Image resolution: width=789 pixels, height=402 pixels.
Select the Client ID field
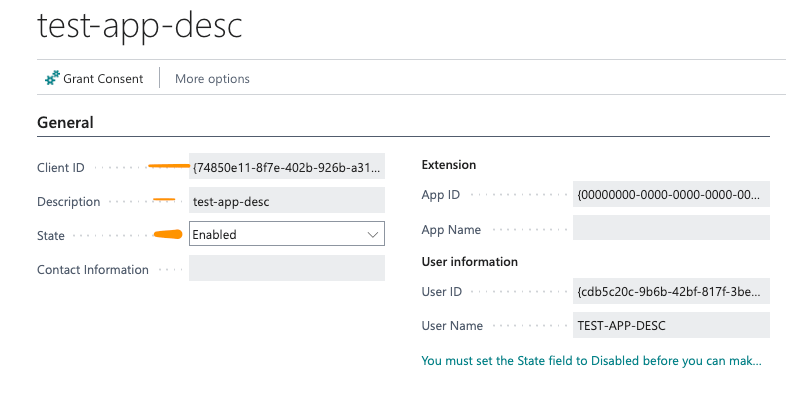point(287,166)
